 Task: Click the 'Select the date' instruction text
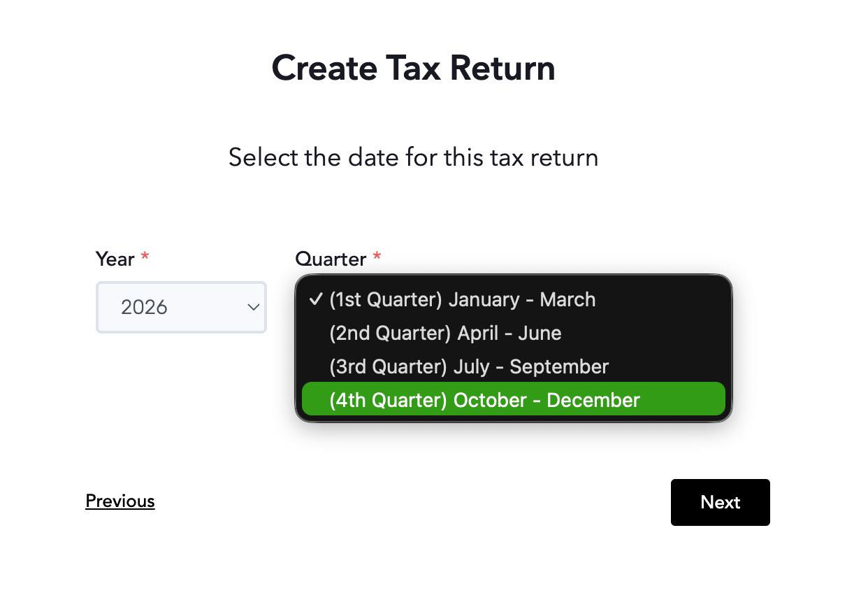click(x=414, y=157)
